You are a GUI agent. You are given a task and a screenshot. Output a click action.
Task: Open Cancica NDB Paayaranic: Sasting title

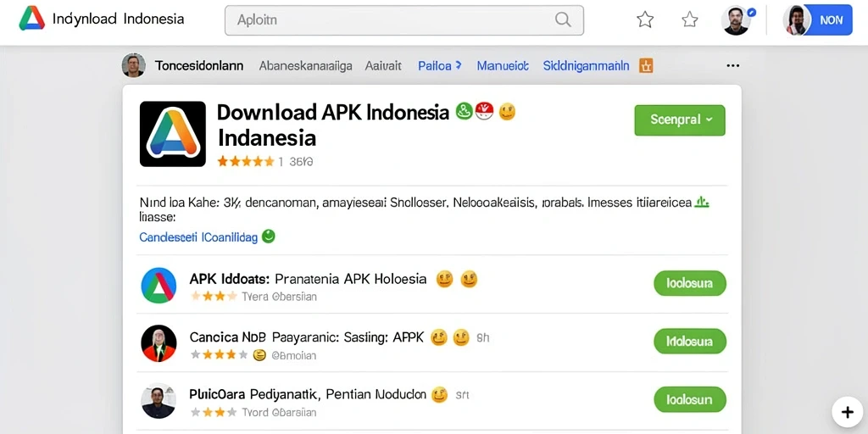pyautogui.click(x=307, y=337)
